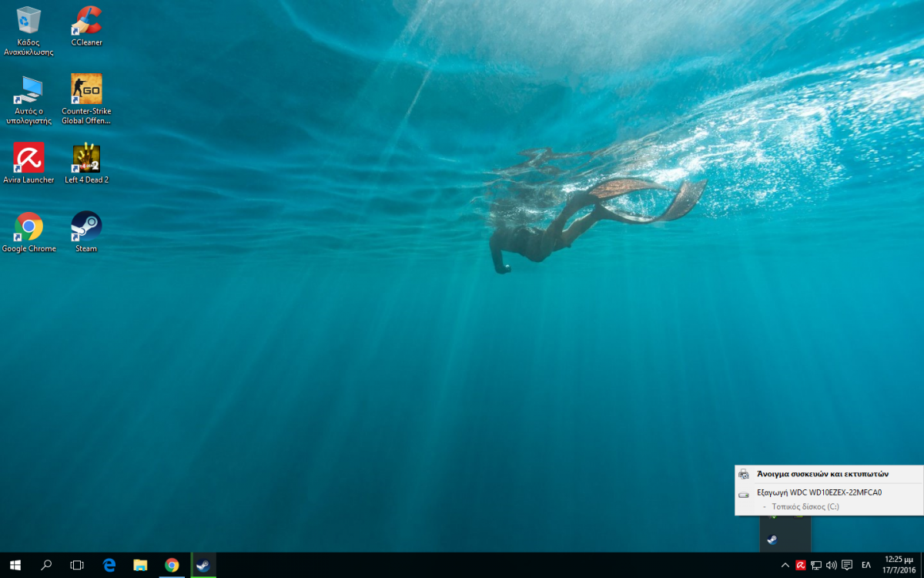Launch Microsoft Edge from the taskbar

pyautogui.click(x=109, y=565)
